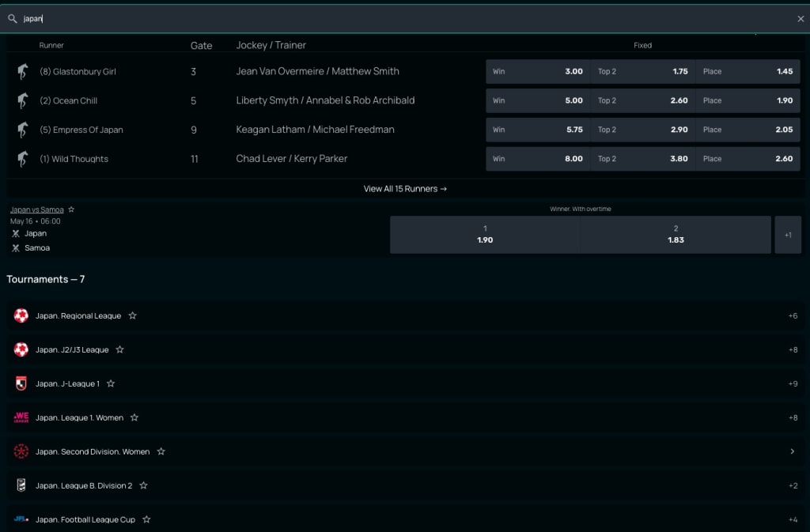Star the Japan Second Division Women tournament
The width and height of the screenshot is (810, 532).
pyautogui.click(x=161, y=451)
